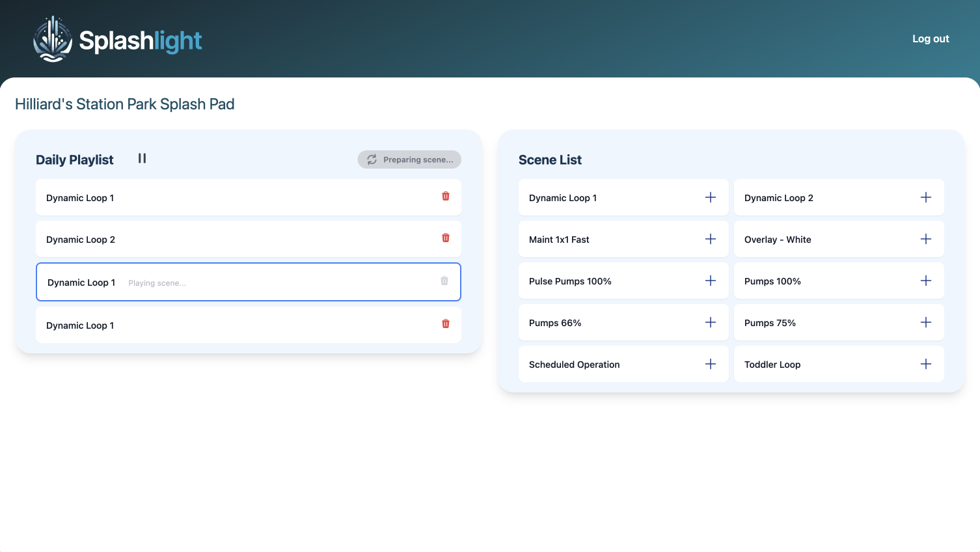Add Maint 1x1 Fast to the playlist

[x=710, y=239]
